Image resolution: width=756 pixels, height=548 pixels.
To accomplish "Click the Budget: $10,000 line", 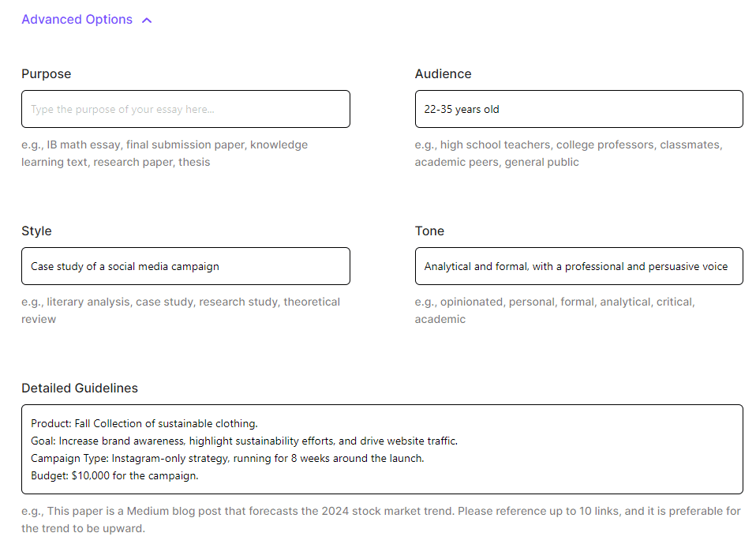I will pos(114,476).
